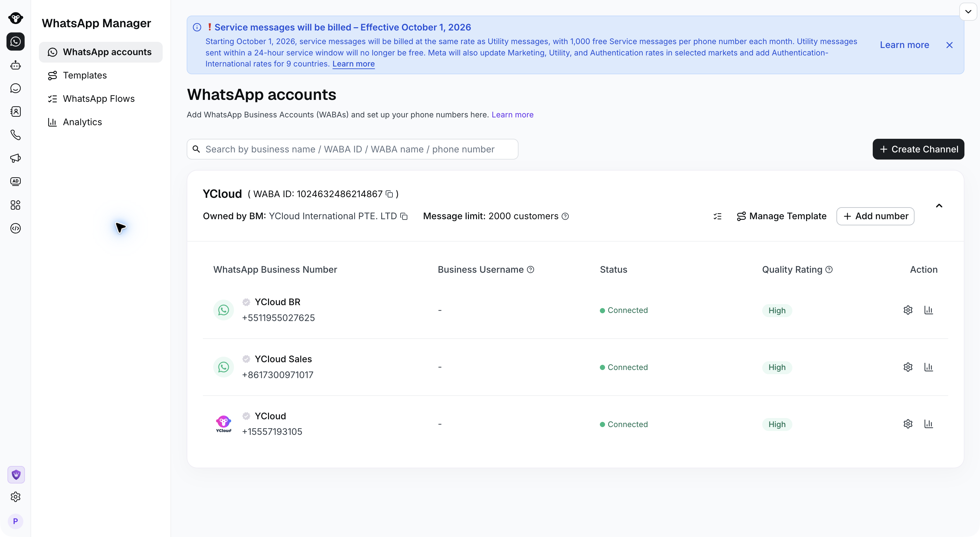
Task: Copy the WABA ID with copy icon
Action: point(389,194)
